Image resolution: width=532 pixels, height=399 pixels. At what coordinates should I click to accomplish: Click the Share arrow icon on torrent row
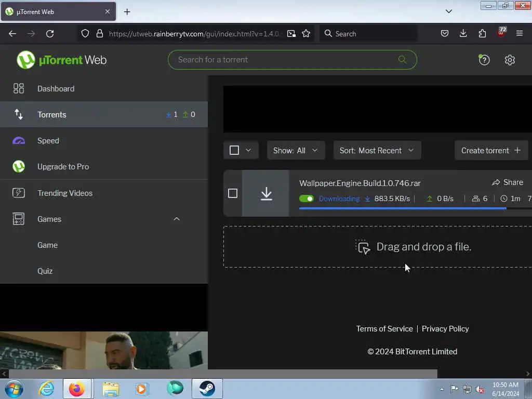point(496,182)
